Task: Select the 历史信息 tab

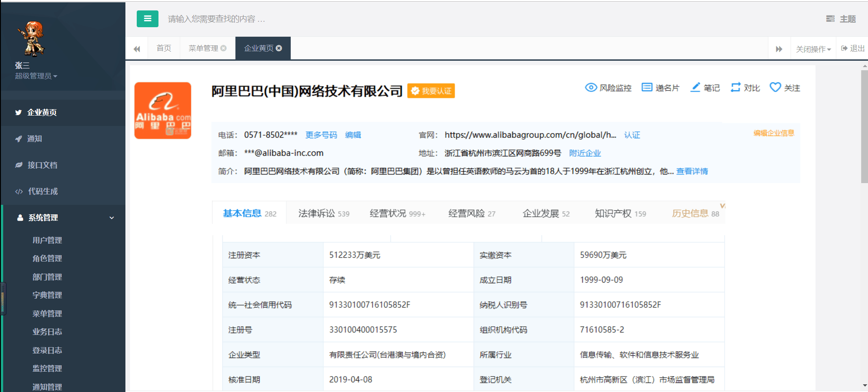Action: tap(695, 213)
